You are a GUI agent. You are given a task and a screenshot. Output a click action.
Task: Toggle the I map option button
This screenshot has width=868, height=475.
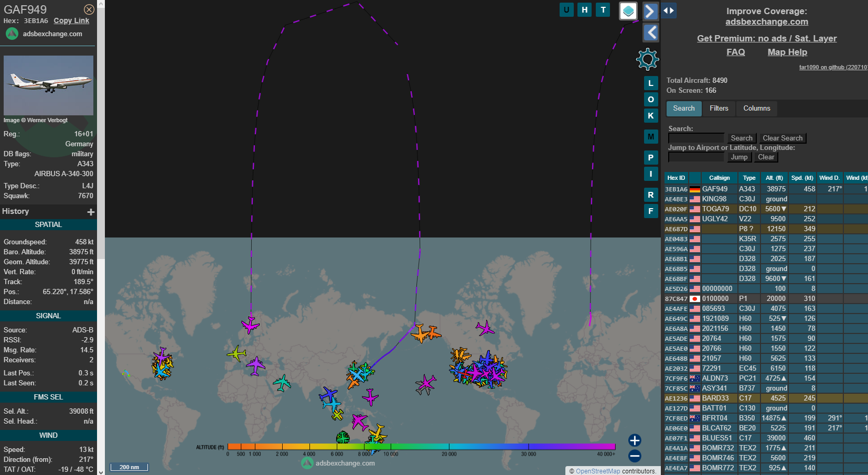pos(651,174)
